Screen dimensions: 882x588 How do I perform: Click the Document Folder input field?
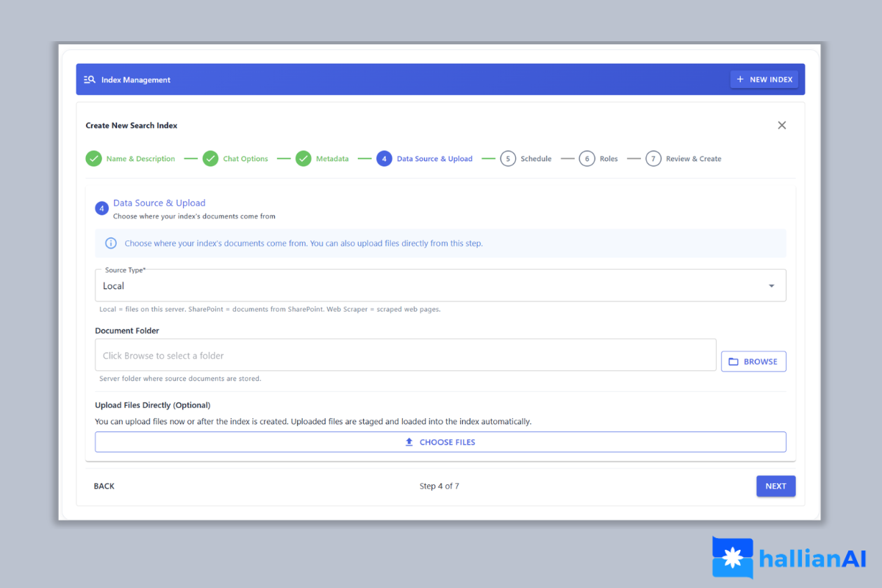pos(406,355)
